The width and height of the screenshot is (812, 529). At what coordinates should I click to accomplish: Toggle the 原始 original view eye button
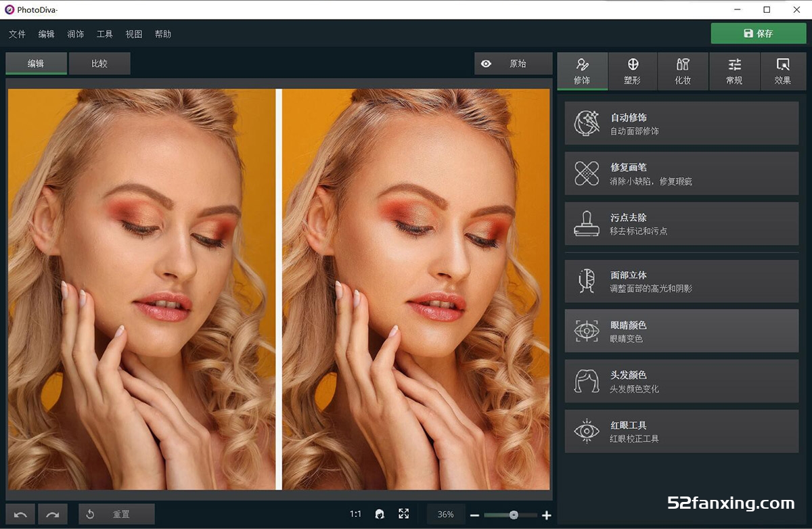(513, 64)
